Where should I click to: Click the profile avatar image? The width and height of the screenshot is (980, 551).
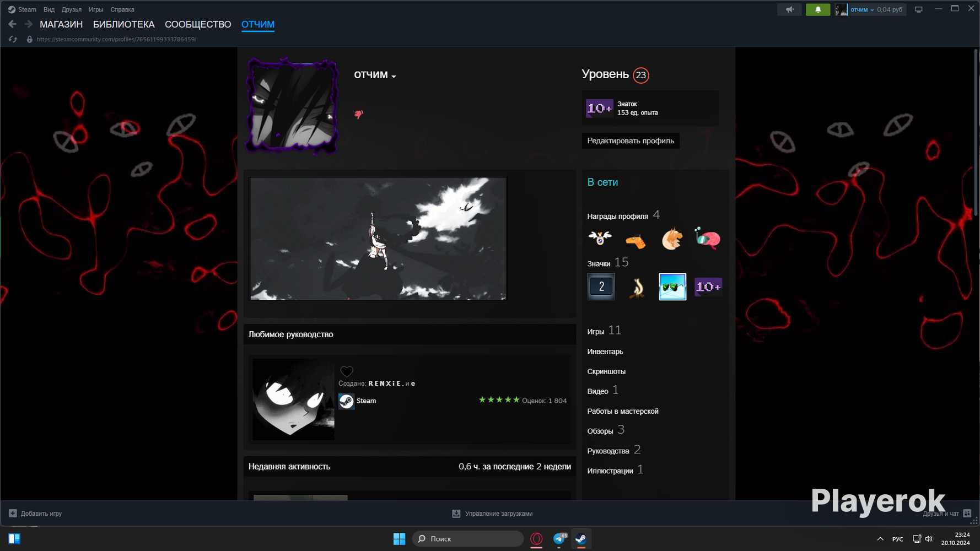click(292, 106)
